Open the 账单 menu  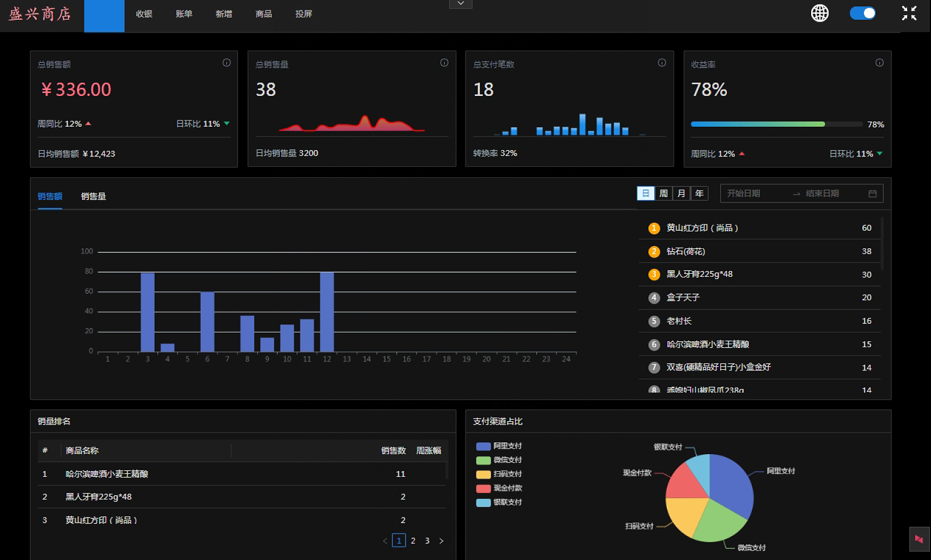tap(184, 14)
